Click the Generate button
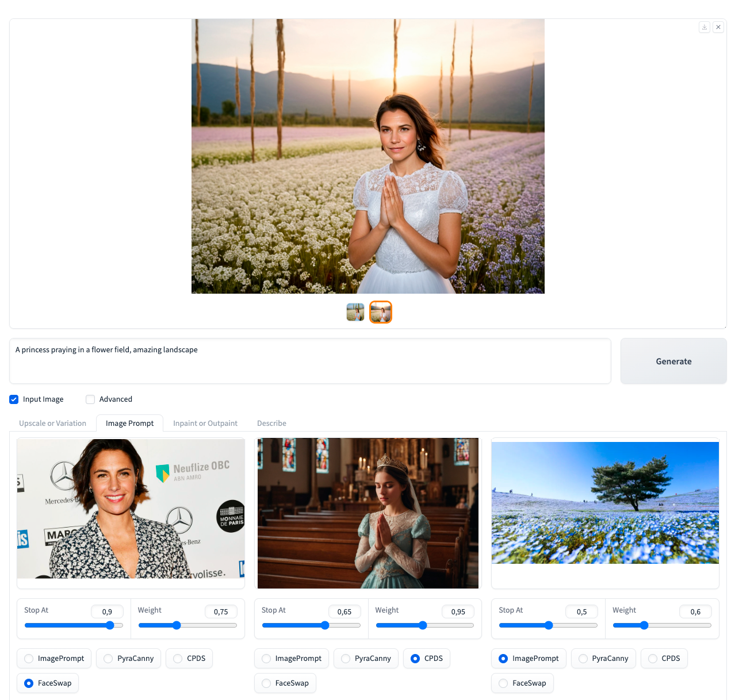 point(673,361)
